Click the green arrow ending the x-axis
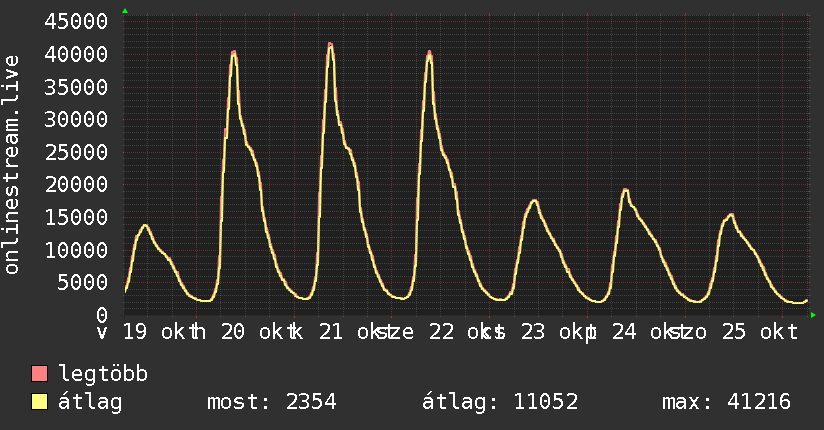This screenshot has width=824, height=430. click(x=813, y=315)
